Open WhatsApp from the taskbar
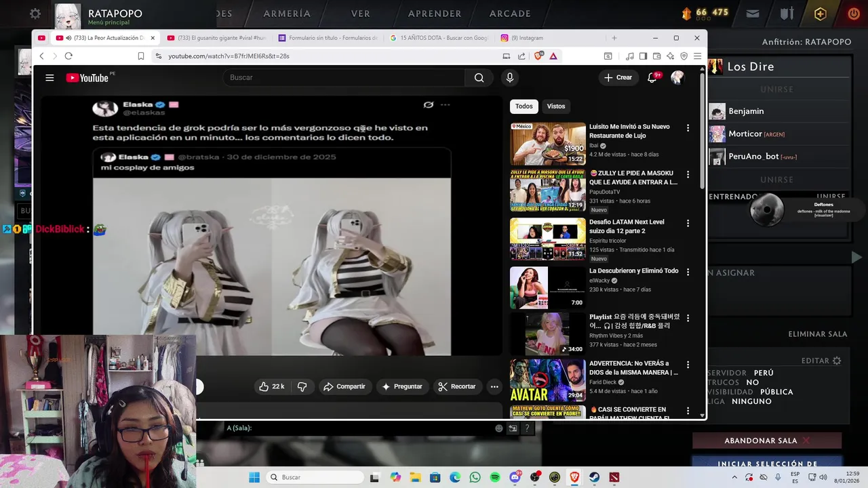 [475, 477]
